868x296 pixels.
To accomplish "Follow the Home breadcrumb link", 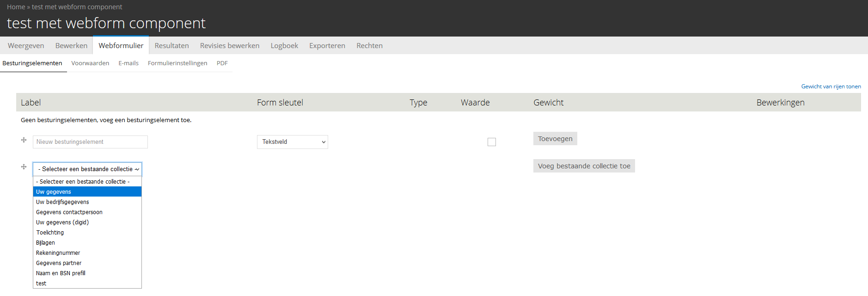I will (x=16, y=7).
